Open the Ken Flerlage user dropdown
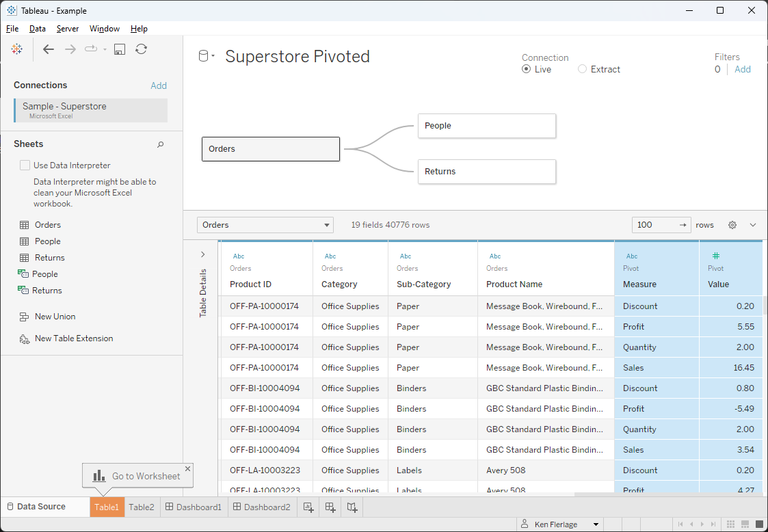This screenshot has width=768, height=532. [x=560, y=524]
